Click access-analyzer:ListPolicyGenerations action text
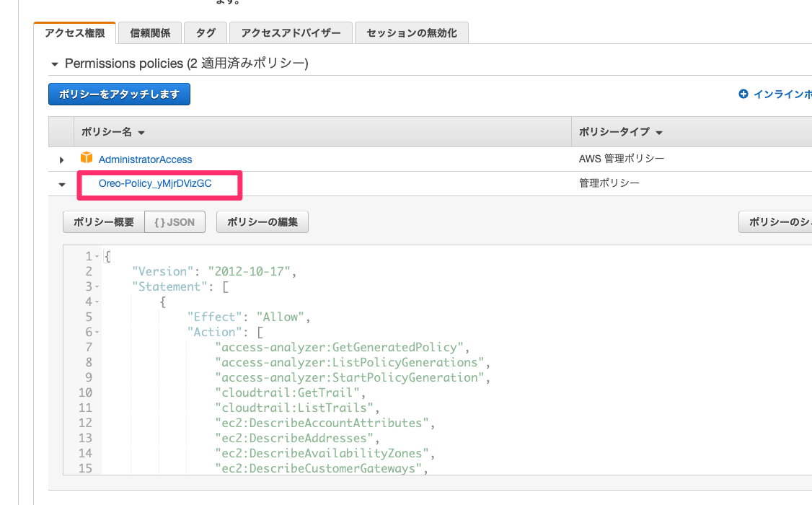Viewport: 812px width, 505px height. coord(350,362)
